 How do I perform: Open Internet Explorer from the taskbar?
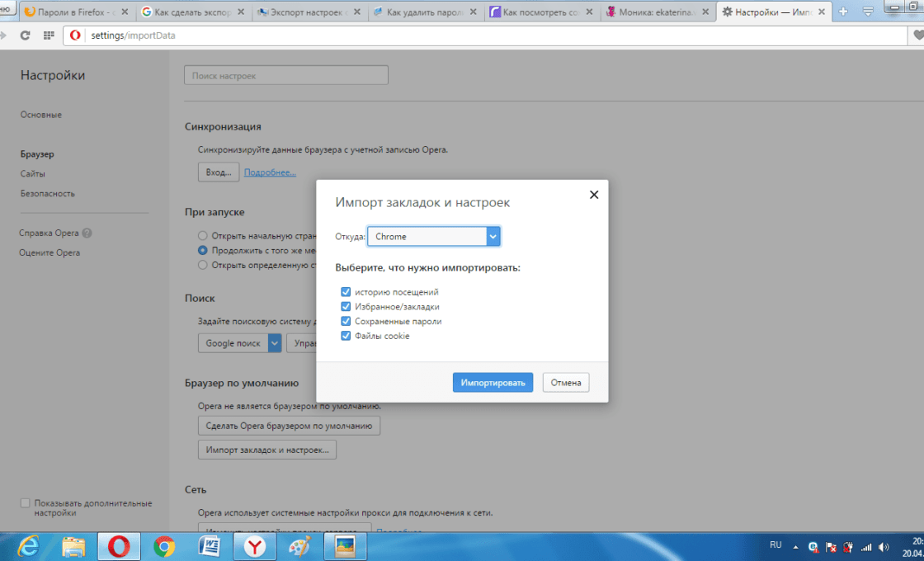tap(30, 546)
